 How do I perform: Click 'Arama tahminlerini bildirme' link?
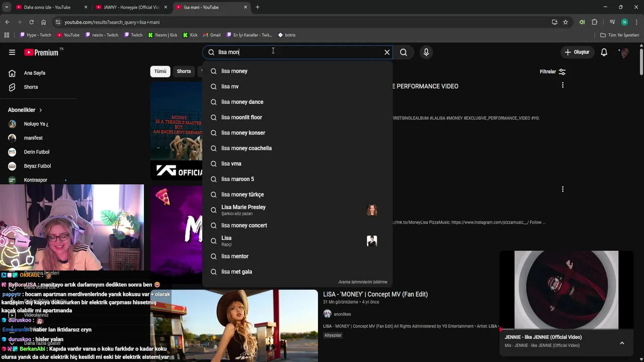click(363, 282)
